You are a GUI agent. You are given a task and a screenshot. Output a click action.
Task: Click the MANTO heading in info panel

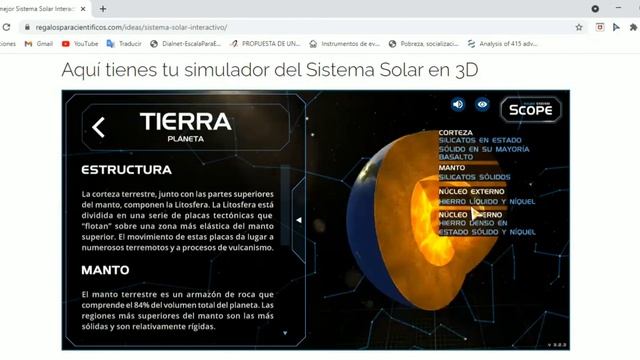point(105,270)
